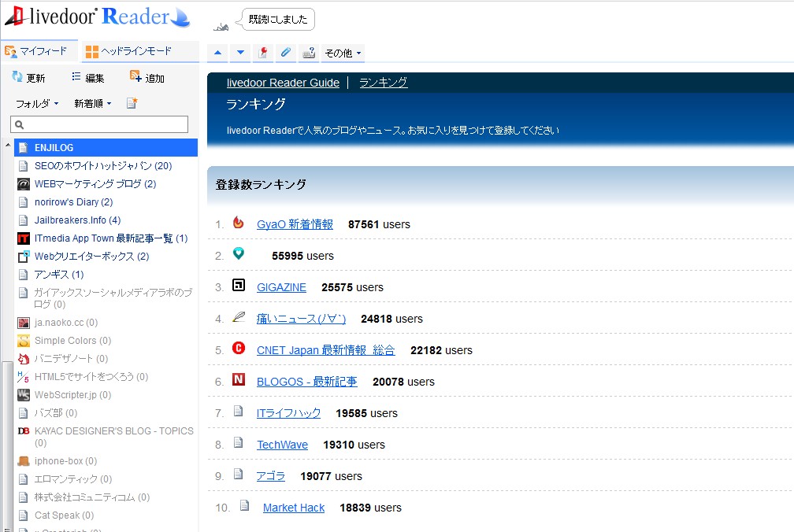794x532 pixels.
Task: Click the note icon beside 新着順
Action: [x=132, y=103]
